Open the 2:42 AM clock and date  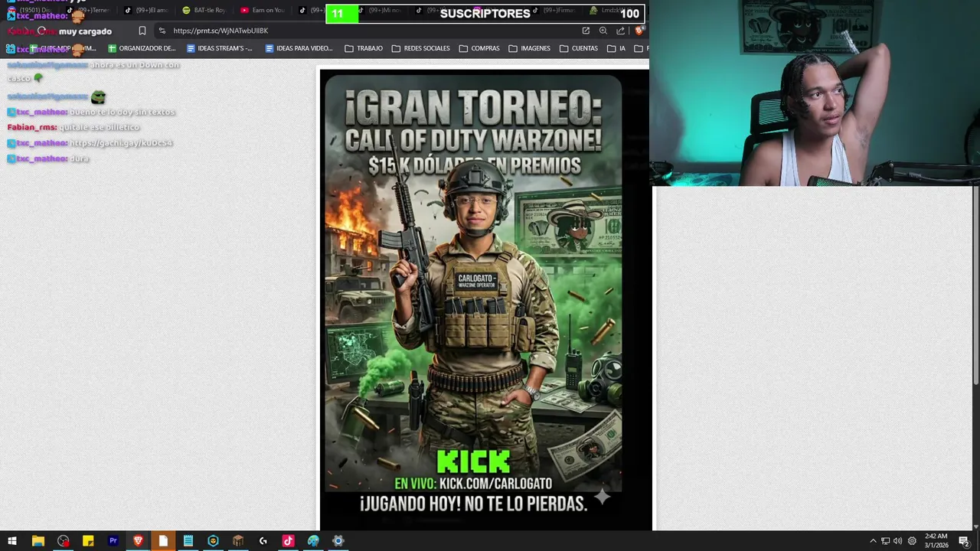click(x=936, y=541)
